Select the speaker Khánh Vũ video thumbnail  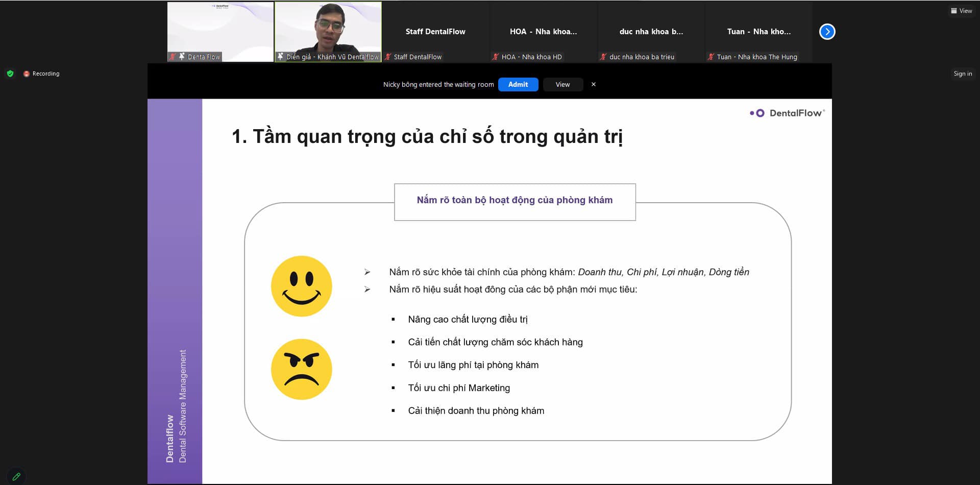[x=328, y=28]
